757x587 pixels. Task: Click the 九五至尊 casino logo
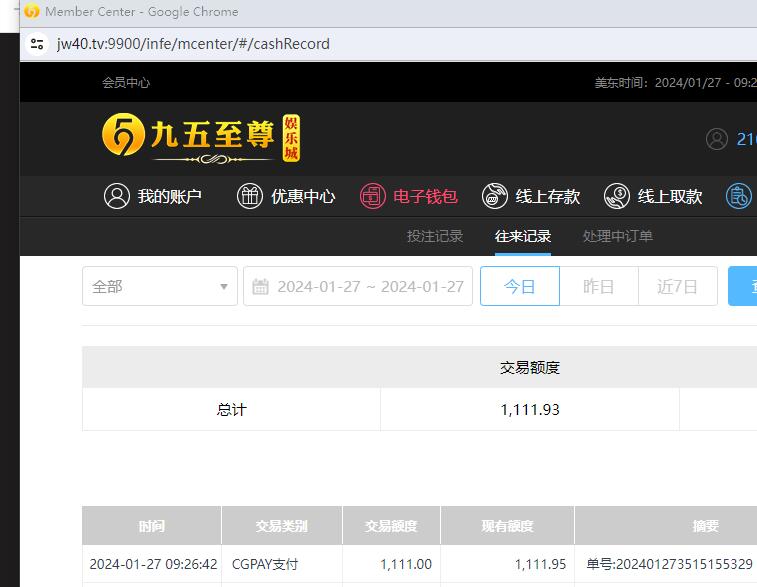(x=201, y=138)
